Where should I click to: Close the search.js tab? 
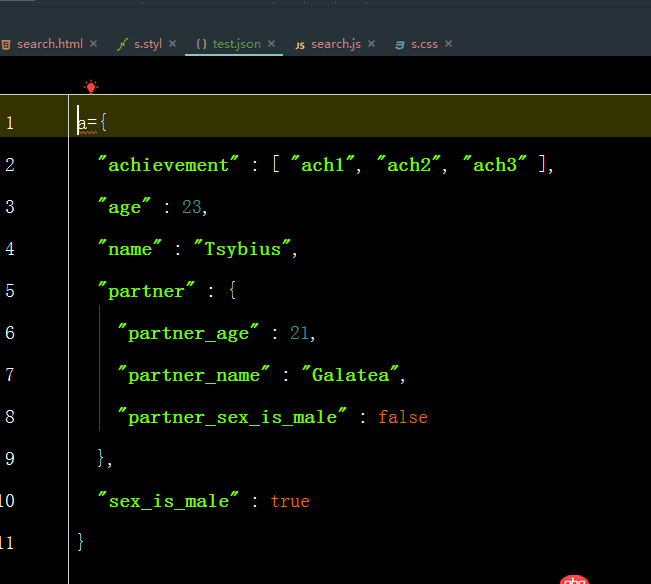(x=372, y=44)
